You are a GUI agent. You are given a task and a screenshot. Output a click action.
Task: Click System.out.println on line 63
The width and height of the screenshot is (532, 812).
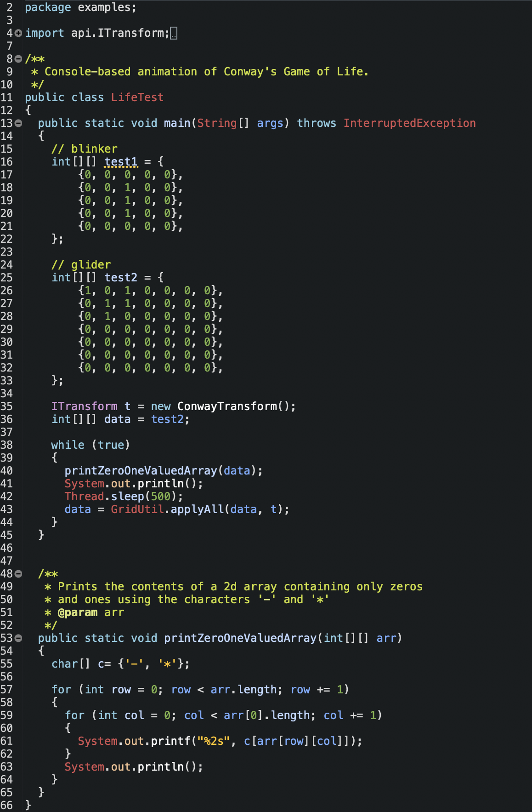(124, 767)
